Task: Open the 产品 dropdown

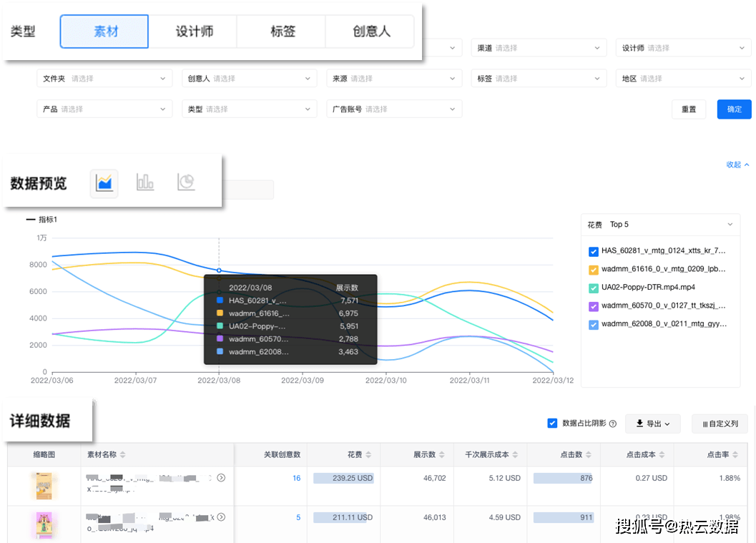Action: click(104, 109)
